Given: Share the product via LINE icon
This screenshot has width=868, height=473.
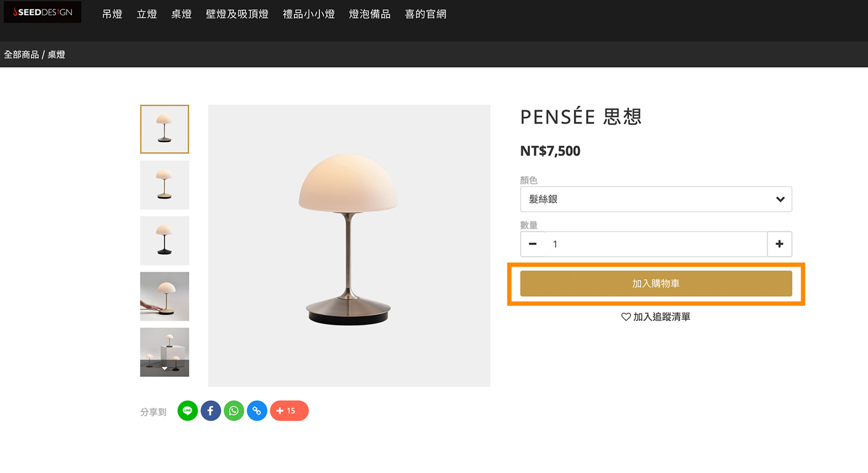Looking at the screenshot, I should (x=187, y=411).
